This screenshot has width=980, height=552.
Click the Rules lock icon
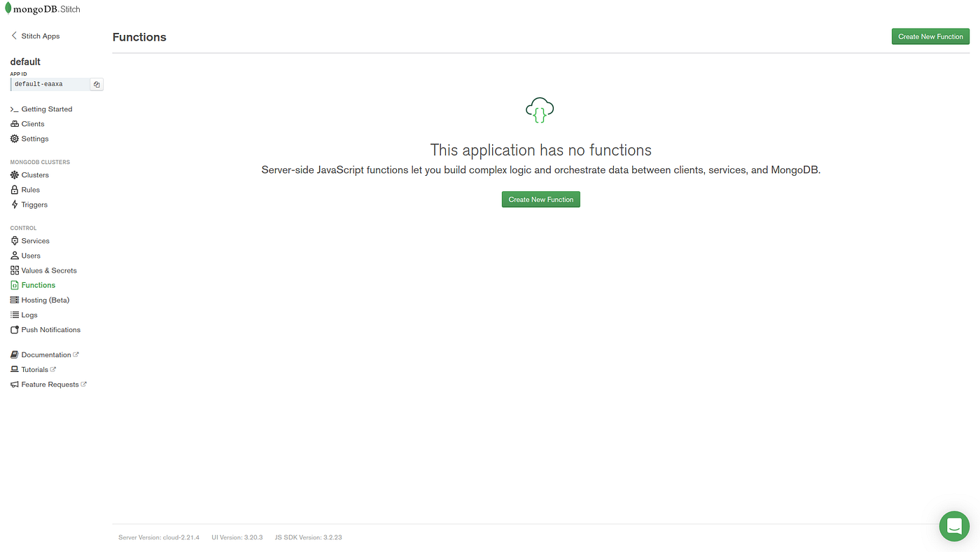click(13, 188)
